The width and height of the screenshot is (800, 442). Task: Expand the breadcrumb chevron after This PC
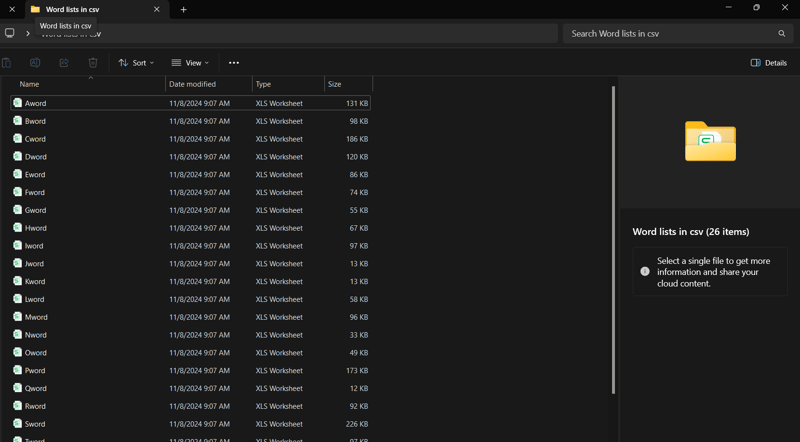[28, 33]
